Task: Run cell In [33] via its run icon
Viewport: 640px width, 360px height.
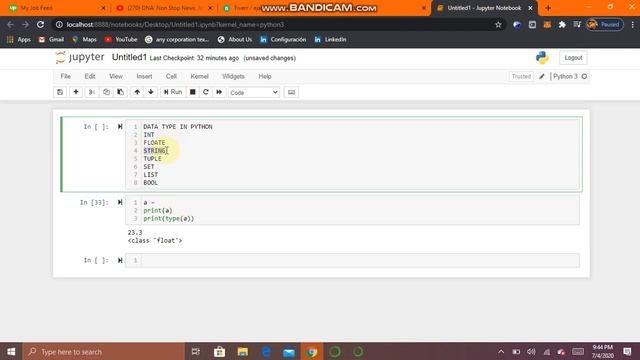Action: (x=120, y=202)
